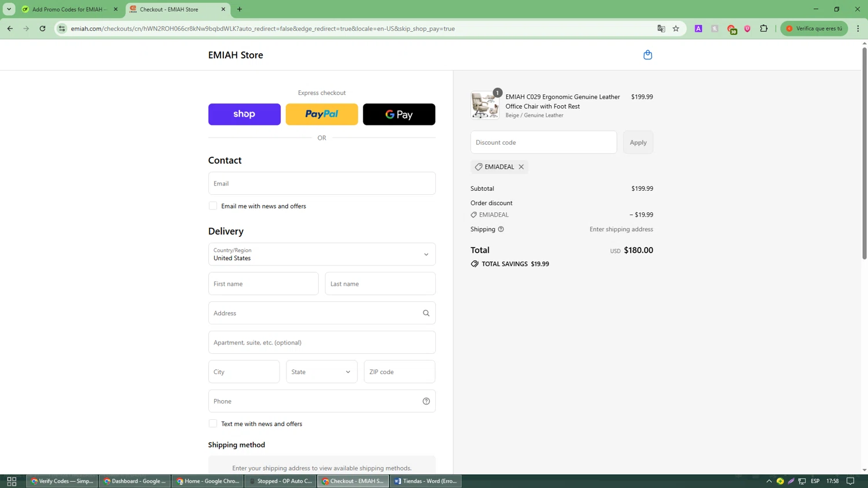Reload the checkout page

[42, 28]
